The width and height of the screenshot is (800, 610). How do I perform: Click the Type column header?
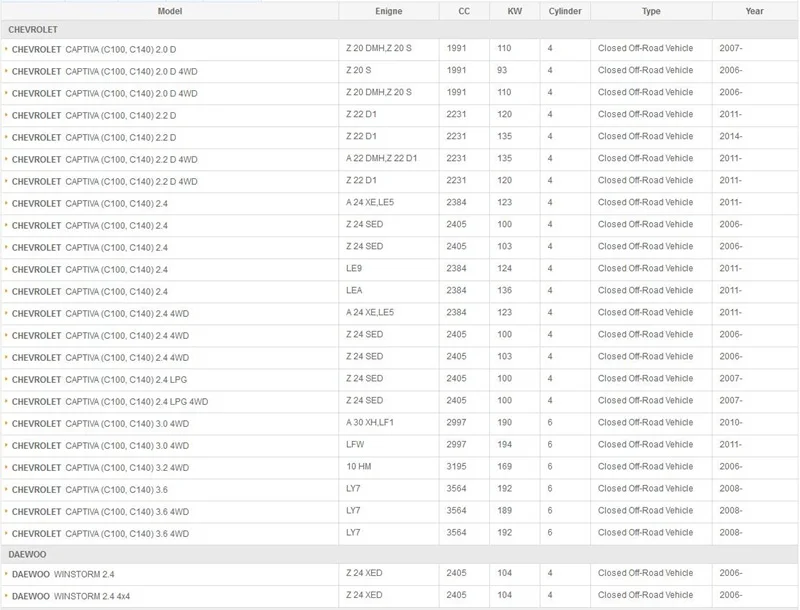tap(651, 11)
